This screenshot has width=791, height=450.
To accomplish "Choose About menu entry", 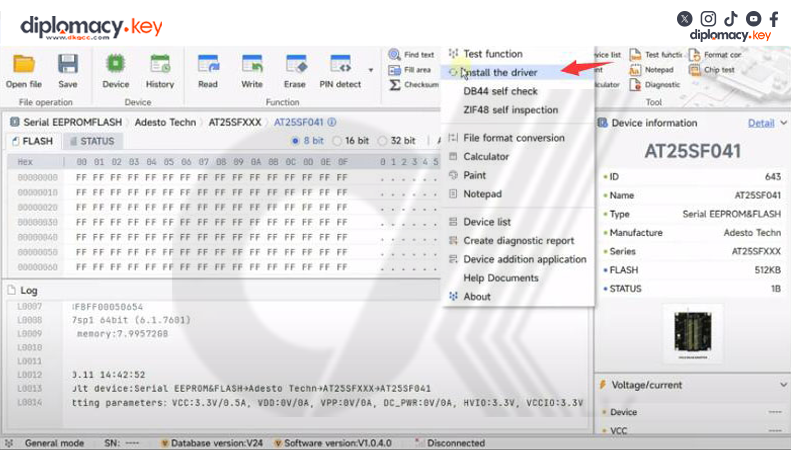I will 518,297.
